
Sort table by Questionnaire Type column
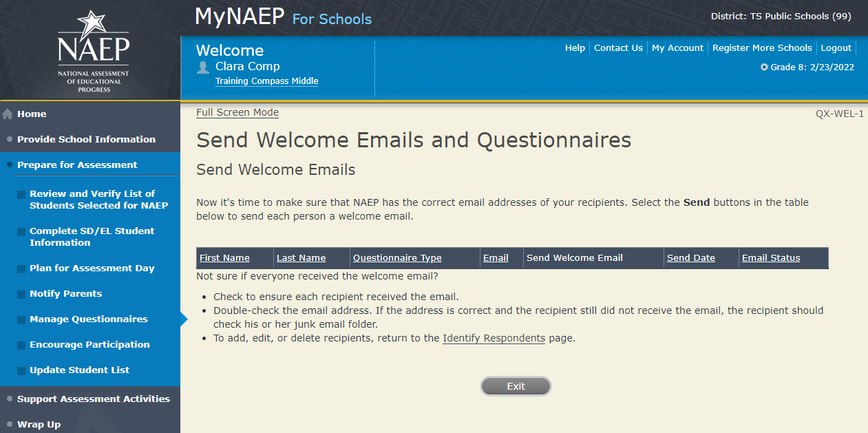click(397, 258)
